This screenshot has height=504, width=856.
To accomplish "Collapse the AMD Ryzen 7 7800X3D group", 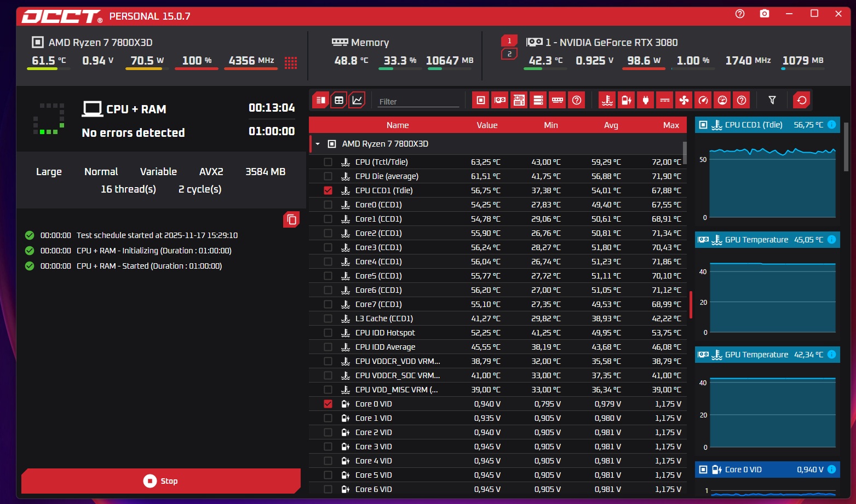I will 318,144.
